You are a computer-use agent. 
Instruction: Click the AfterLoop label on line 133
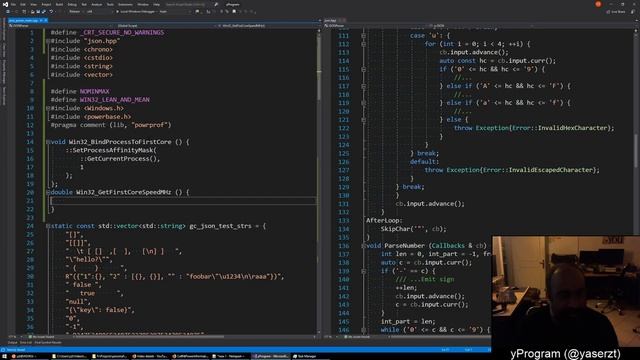pyautogui.click(x=382, y=220)
